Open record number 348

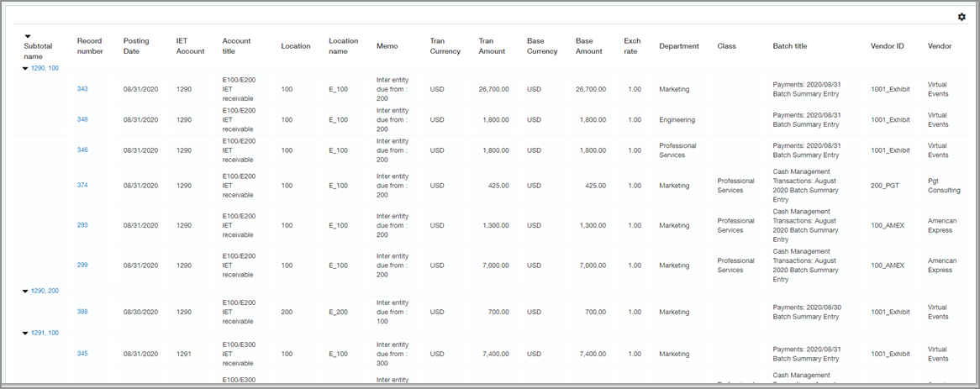tap(82, 119)
